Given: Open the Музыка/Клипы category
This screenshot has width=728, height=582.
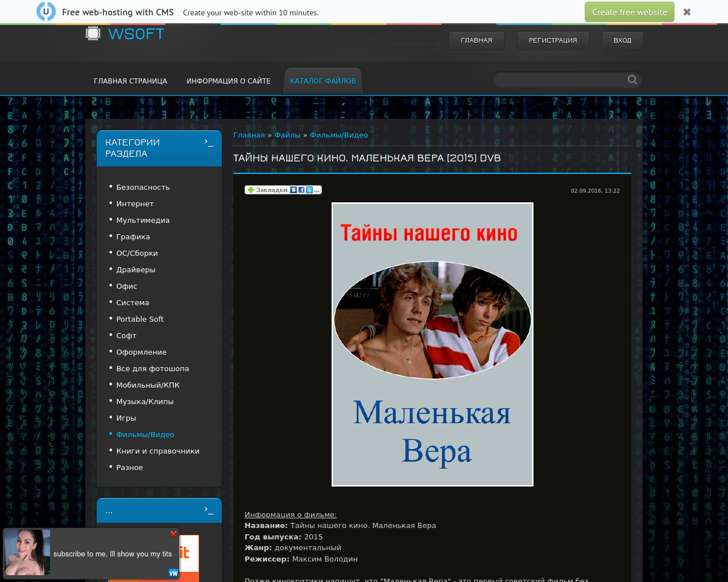Looking at the screenshot, I should tap(145, 402).
